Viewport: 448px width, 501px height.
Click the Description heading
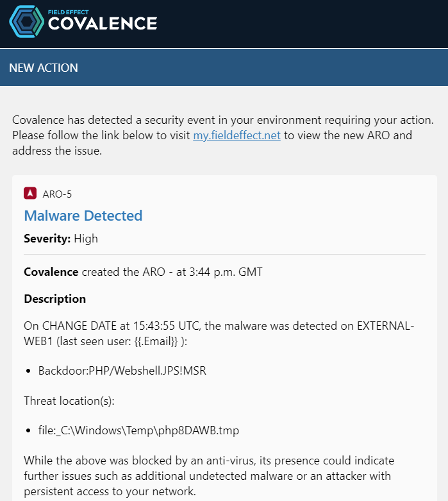(x=55, y=299)
